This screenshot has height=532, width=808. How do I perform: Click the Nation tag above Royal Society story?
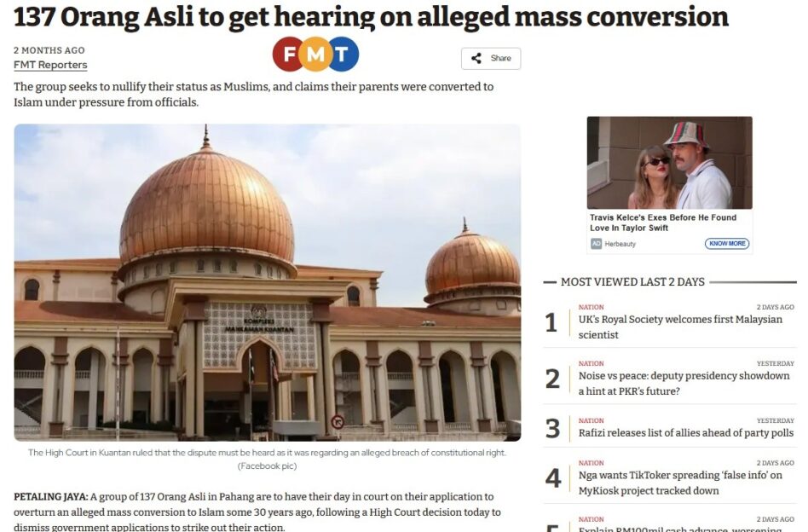pyautogui.click(x=591, y=307)
